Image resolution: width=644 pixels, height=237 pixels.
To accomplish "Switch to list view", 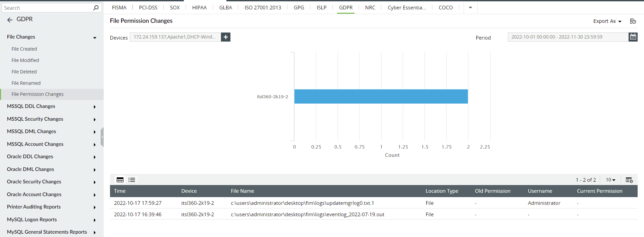I will [132, 180].
